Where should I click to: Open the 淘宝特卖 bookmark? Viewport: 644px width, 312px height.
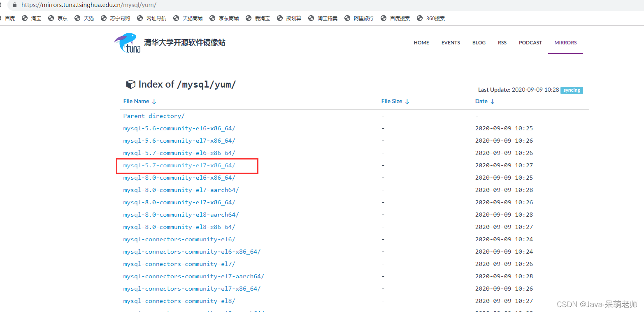point(323,18)
